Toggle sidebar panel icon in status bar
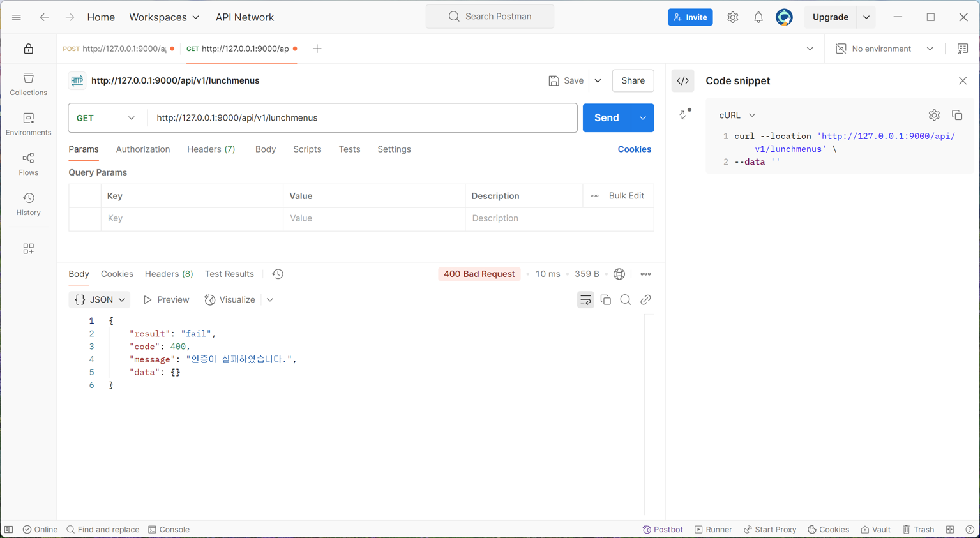Screen dimensions: 980x538 [x=9, y=530]
